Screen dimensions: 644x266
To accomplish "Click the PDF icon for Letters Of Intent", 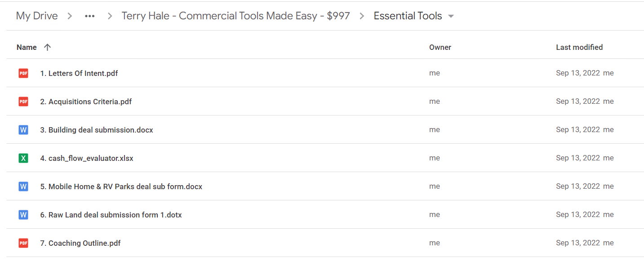I will tap(23, 73).
